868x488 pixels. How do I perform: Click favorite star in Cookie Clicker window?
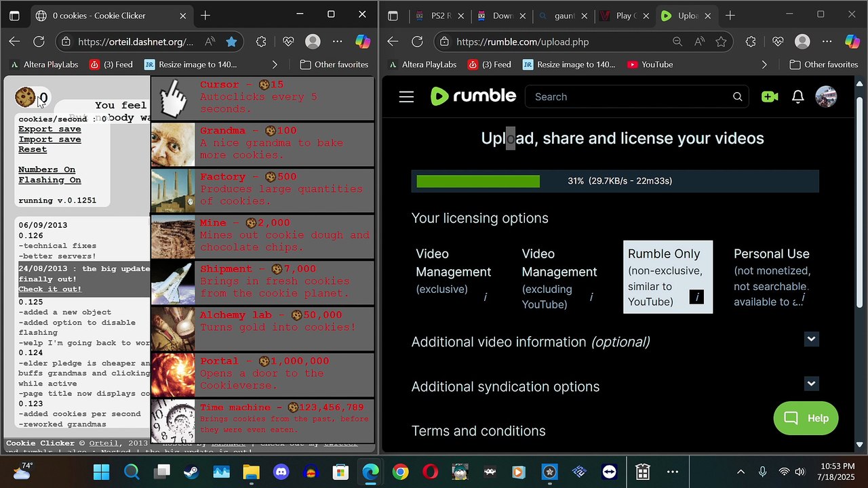(x=231, y=41)
